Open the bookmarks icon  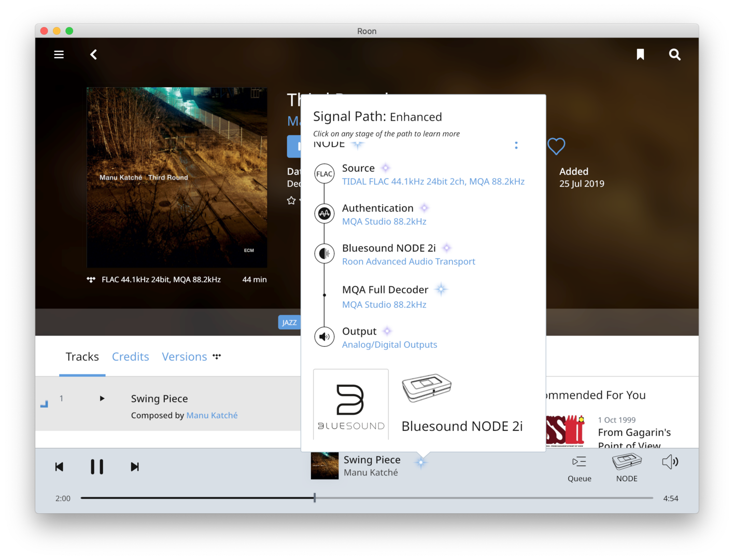[640, 54]
